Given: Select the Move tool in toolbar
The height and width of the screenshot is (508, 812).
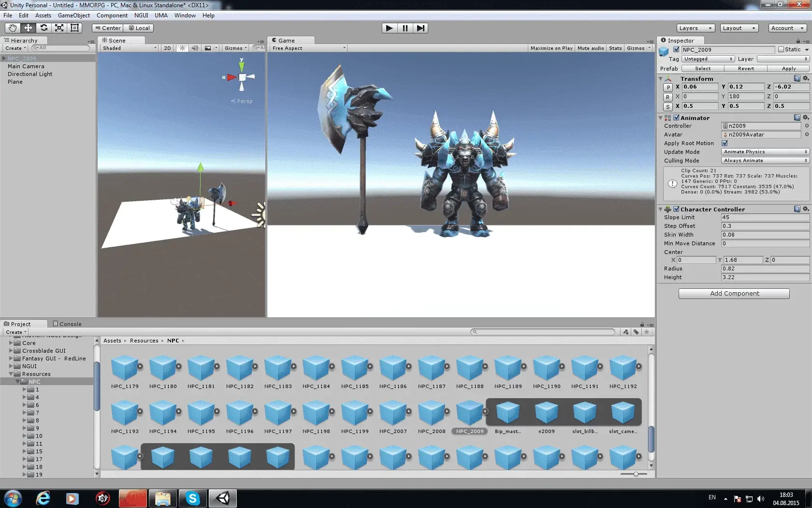Looking at the screenshot, I should pyautogui.click(x=28, y=28).
